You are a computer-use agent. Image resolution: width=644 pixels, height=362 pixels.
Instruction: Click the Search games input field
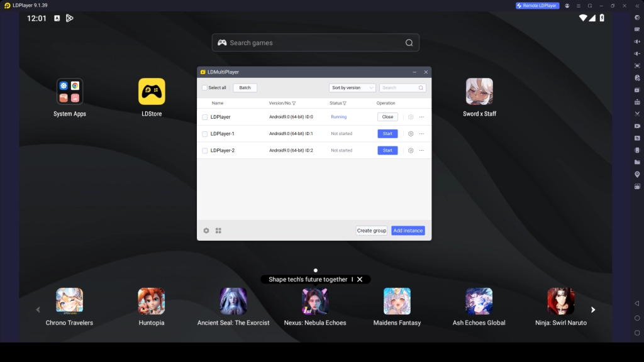tap(316, 43)
